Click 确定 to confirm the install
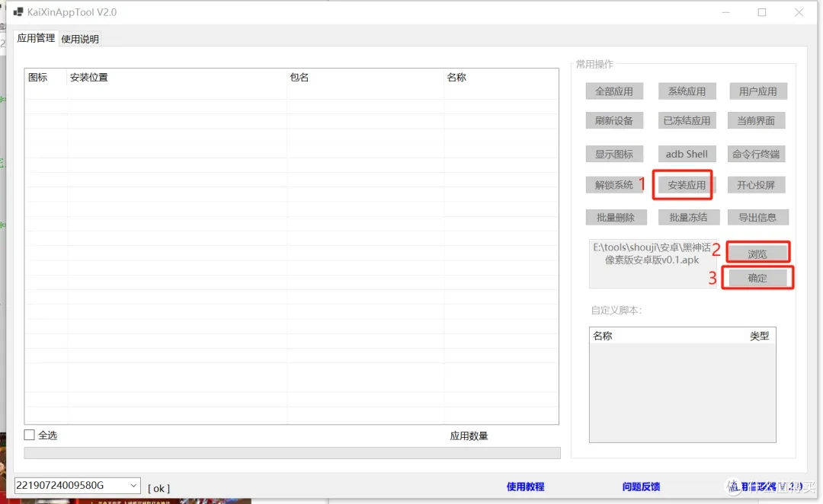Viewport: 823px width, 504px height. click(757, 278)
